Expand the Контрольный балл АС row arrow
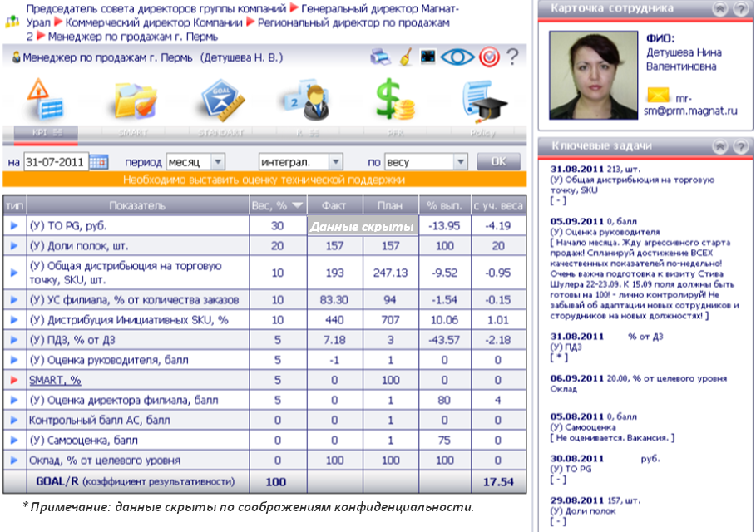756x532 pixels. [14, 421]
